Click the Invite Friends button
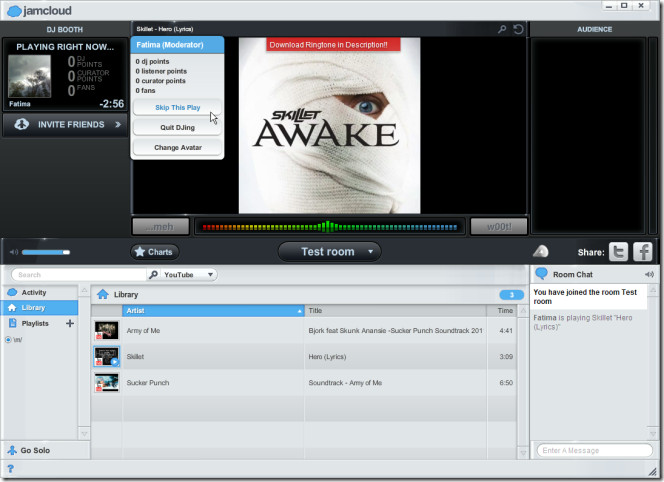664x482 pixels. click(x=65, y=125)
